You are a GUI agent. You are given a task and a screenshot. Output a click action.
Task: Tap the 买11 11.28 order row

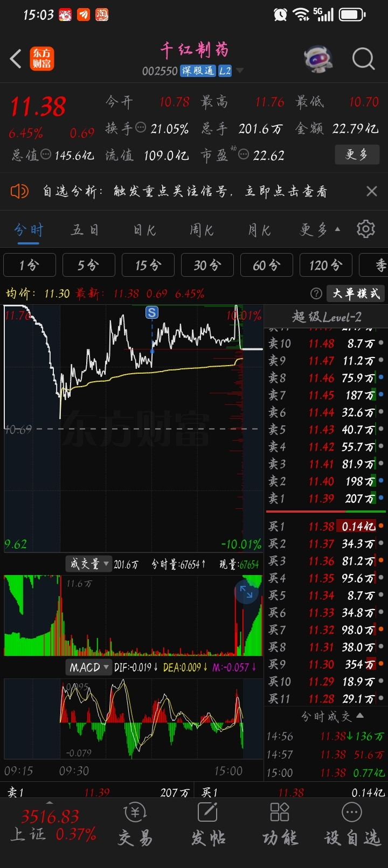(x=326, y=698)
